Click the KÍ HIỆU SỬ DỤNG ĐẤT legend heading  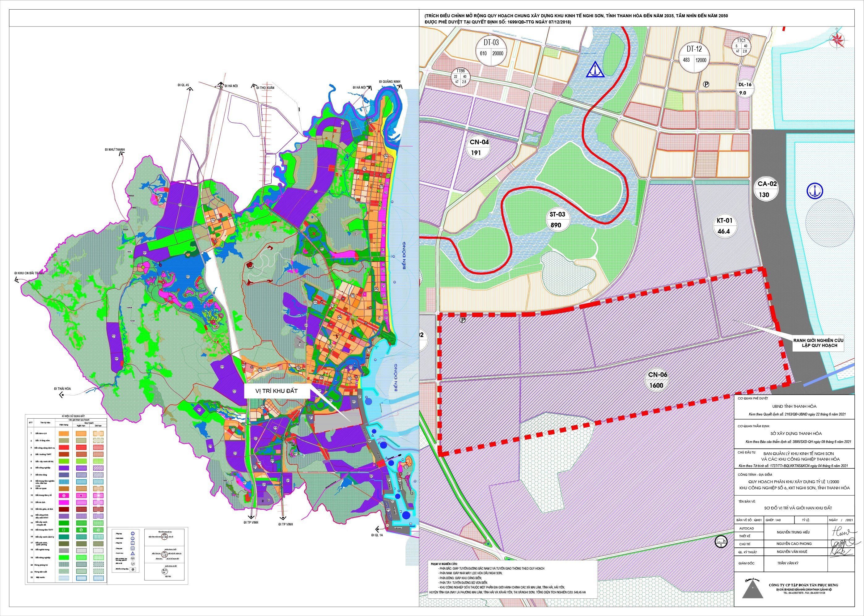coord(74,416)
